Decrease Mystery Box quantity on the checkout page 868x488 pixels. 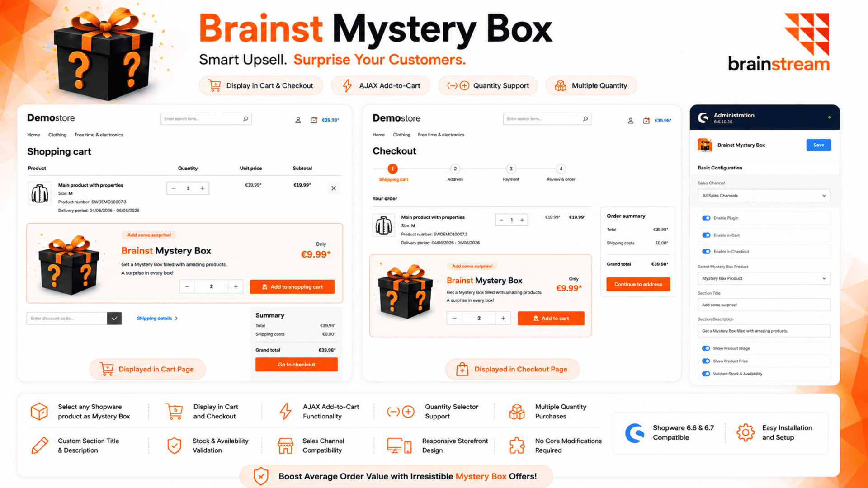point(454,318)
